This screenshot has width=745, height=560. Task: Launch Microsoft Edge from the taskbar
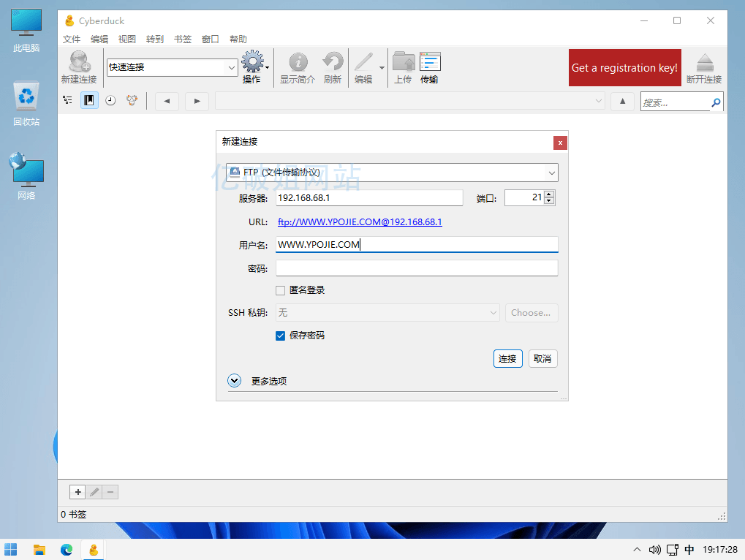pyautogui.click(x=67, y=550)
